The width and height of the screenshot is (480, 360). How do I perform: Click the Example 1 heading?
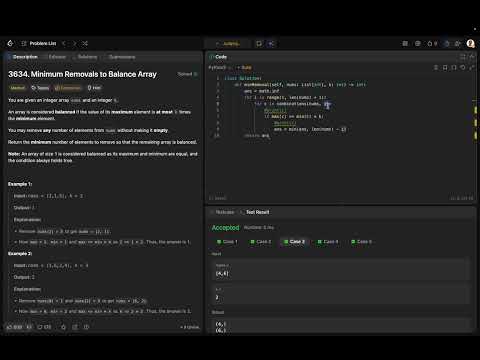(x=20, y=184)
